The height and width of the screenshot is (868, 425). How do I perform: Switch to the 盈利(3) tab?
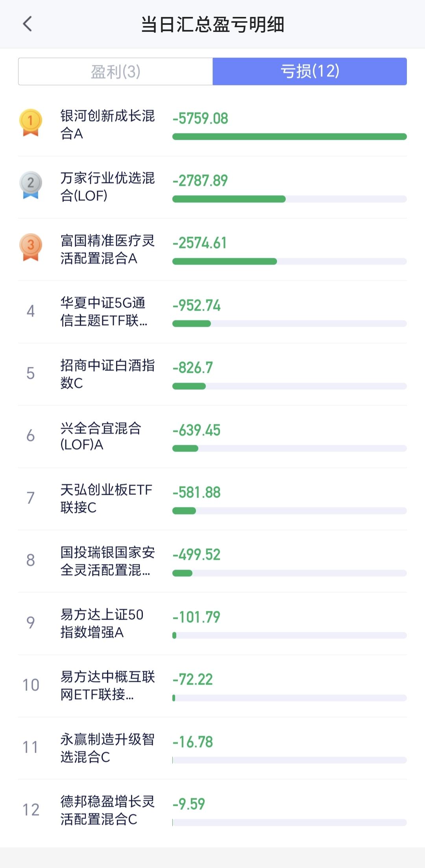pos(115,72)
